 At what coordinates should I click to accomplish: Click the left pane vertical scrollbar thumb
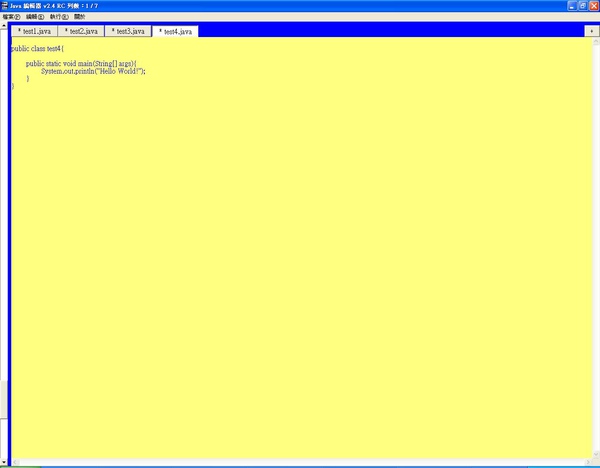pos(3,399)
